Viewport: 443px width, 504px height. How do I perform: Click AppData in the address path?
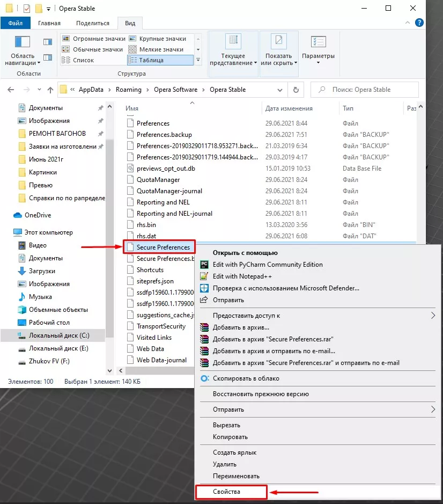point(91,90)
